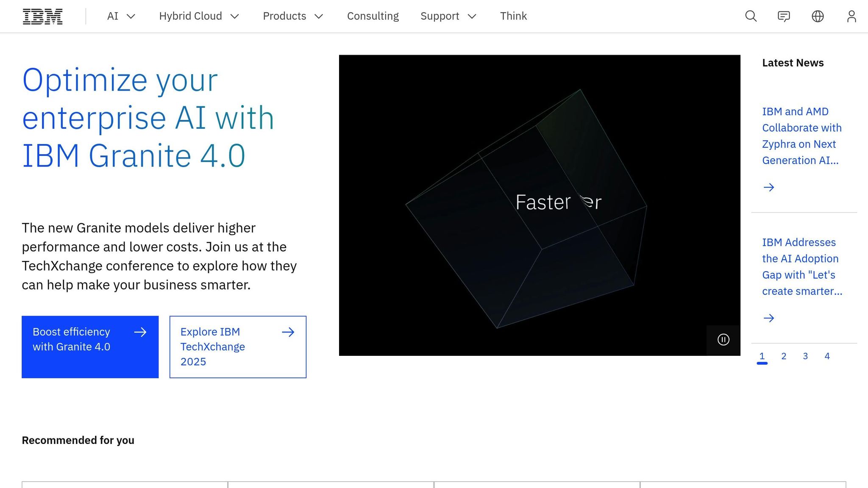Open the chat with IBM icon

pyautogui.click(x=784, y=17)
